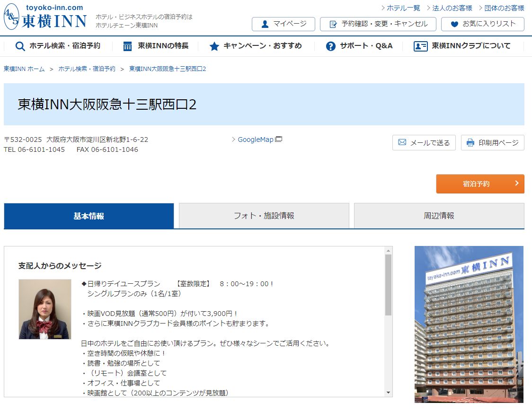Open question mark Support Q&A menu
This screenshot has width=532, height=411.
[360, 46]
